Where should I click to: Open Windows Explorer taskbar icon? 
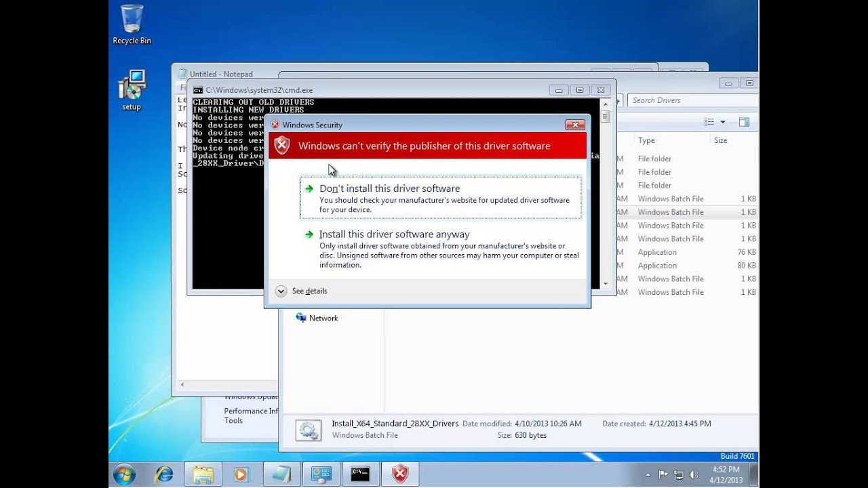pos(203,474)
